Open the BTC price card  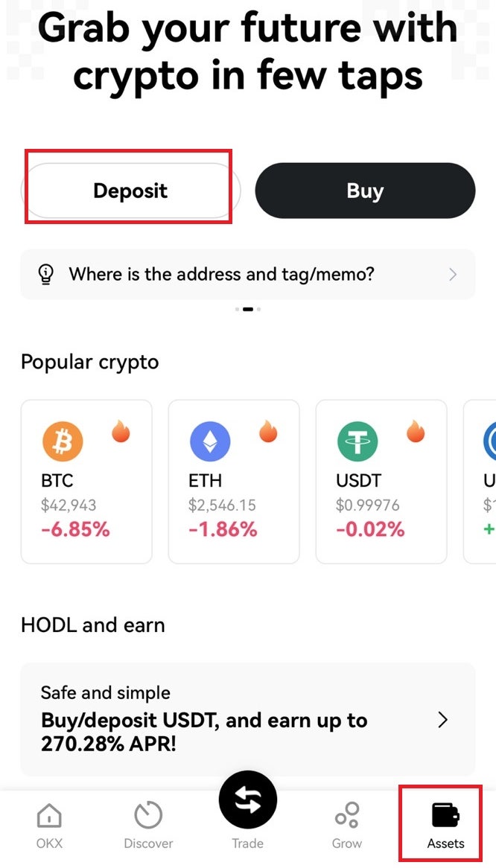click(86, 482)
